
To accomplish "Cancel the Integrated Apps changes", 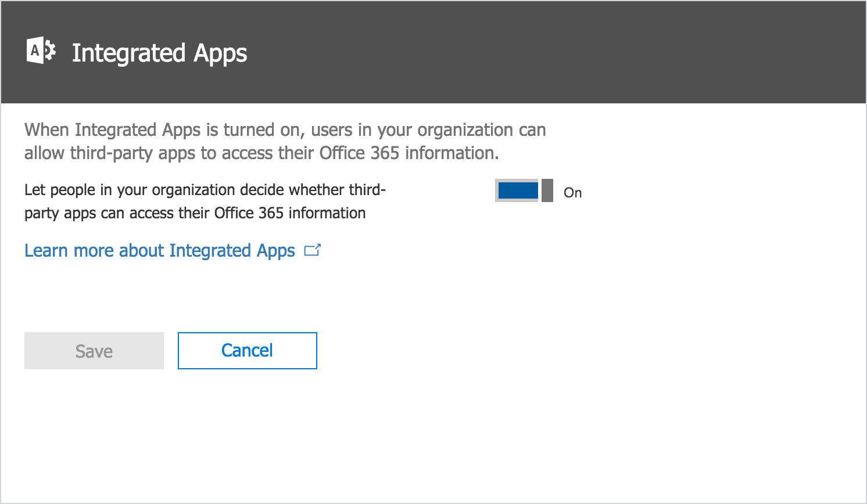I will (x=248, y=351).
